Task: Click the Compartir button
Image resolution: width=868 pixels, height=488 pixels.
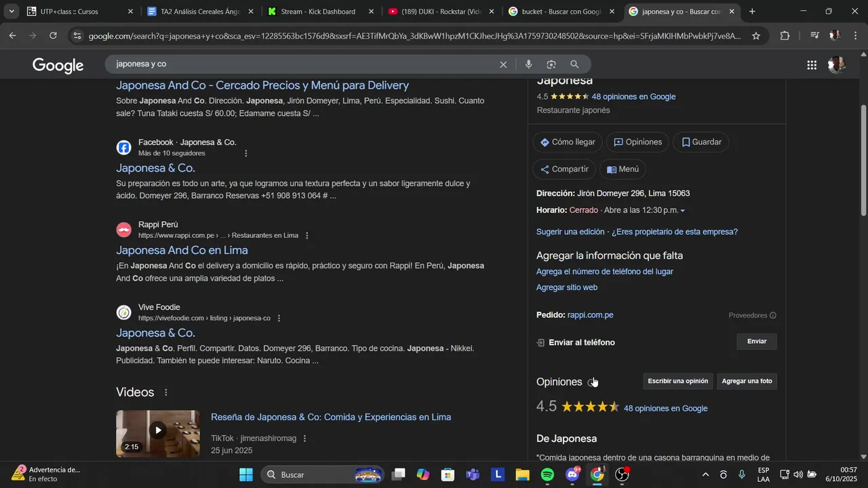Action: [564, 169]
